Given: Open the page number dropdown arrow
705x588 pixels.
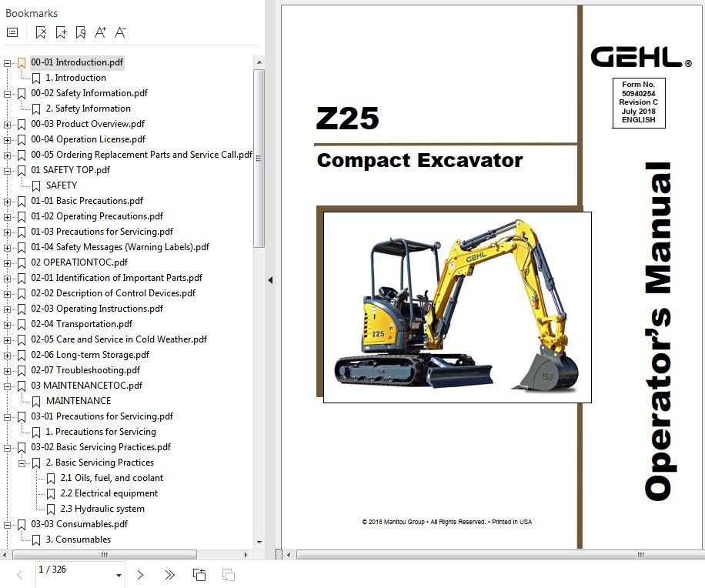Looking at the screenshot, I should pos(119,576).
